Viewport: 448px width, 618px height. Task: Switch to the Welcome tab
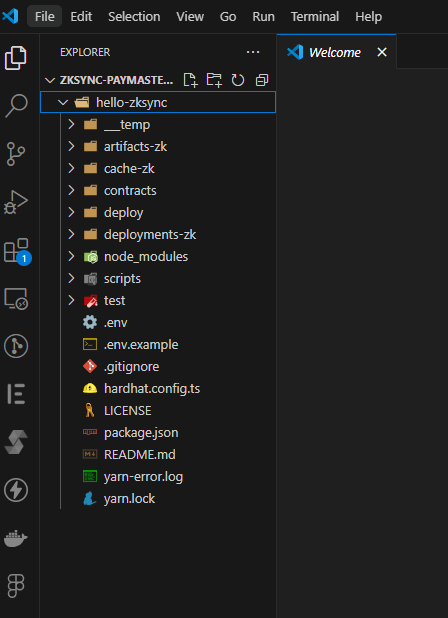point(334,52)
